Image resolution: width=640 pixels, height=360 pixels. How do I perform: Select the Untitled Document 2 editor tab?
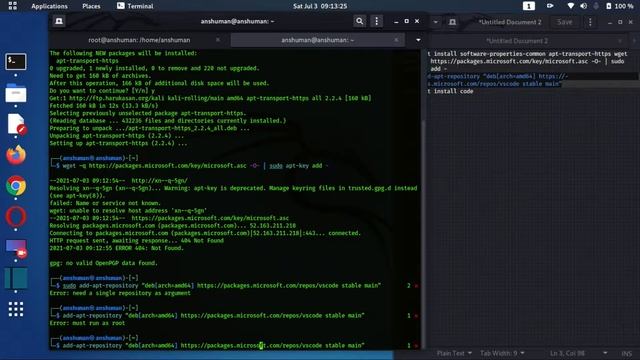coord(517,41)
